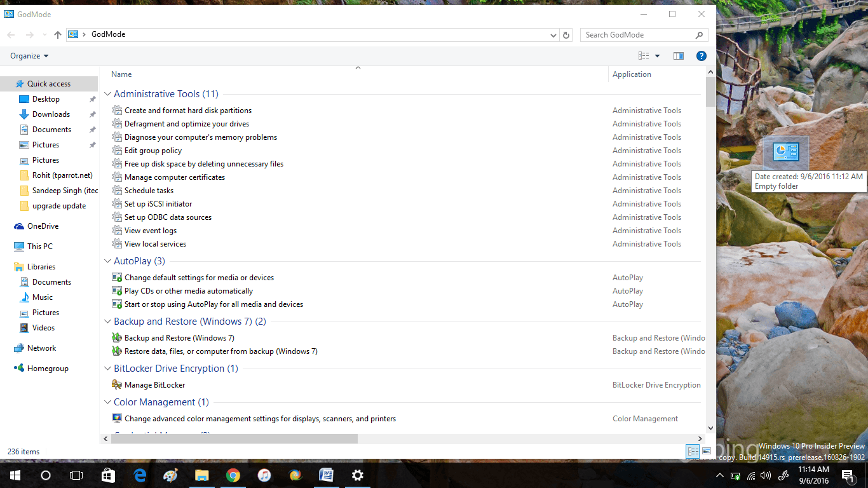Collapse the BitLocker Drive Encryption group
Screen dimensions: 868x488
[x=107, y=369]
